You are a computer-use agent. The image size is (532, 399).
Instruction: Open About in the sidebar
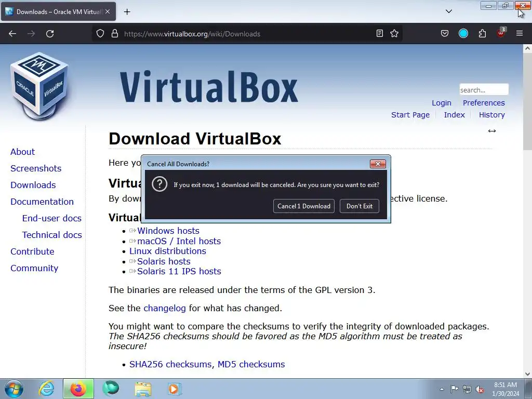click(22, 152)
